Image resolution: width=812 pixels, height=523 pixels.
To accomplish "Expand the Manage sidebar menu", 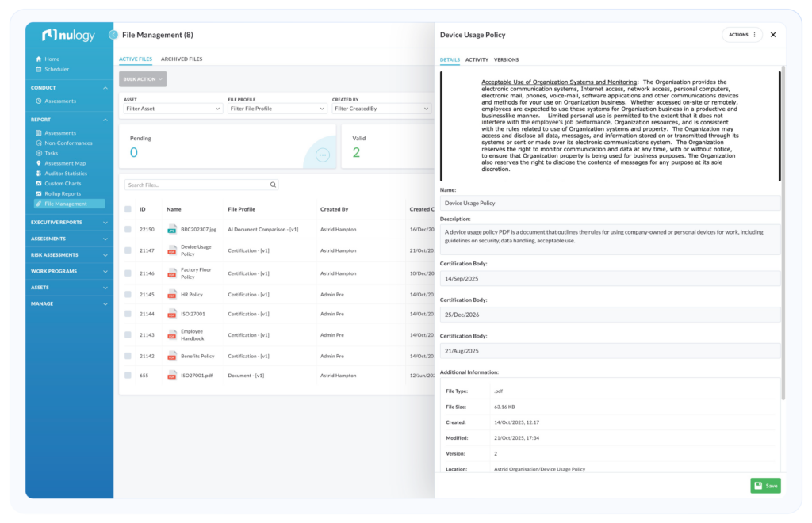I will 70,304.
